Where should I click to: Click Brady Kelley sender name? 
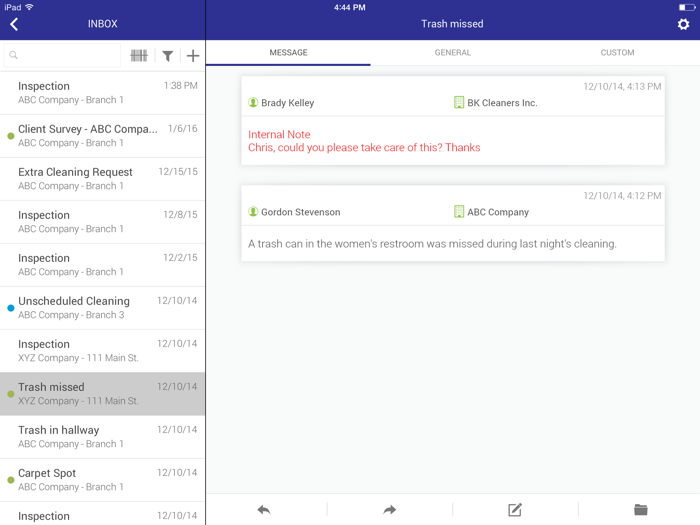pyautogui.click(x=287, y=103)
